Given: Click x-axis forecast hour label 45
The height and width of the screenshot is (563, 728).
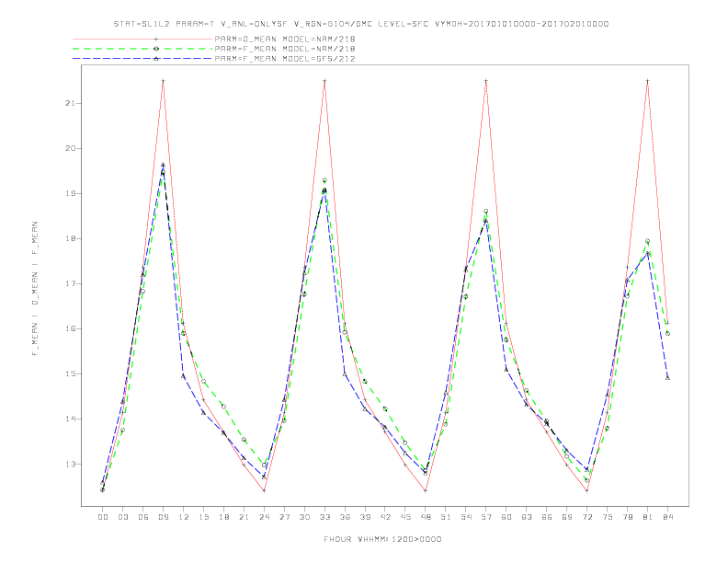Looking at the screenshot, I should click(x=405, y=517).
